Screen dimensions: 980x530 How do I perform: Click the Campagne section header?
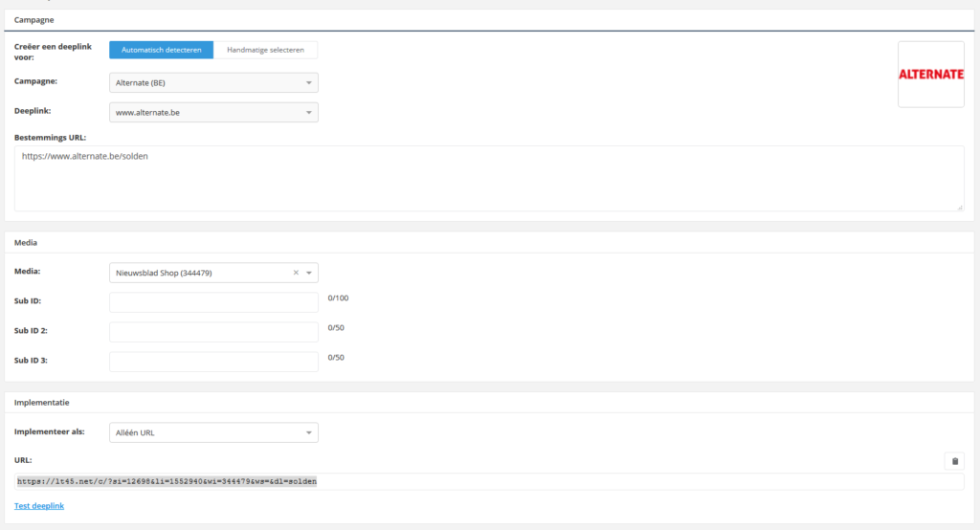tap(34, 19)
